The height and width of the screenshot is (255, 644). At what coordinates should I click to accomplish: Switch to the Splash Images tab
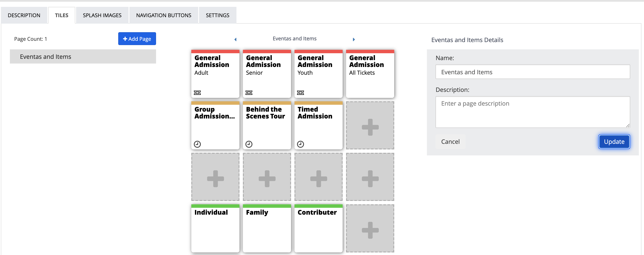click(x=102, y=15)
